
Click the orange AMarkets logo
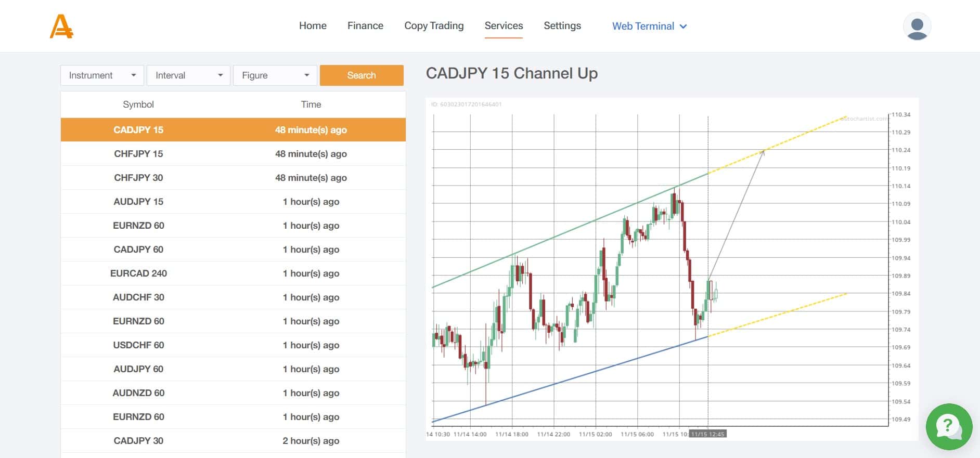pos(61,26)
